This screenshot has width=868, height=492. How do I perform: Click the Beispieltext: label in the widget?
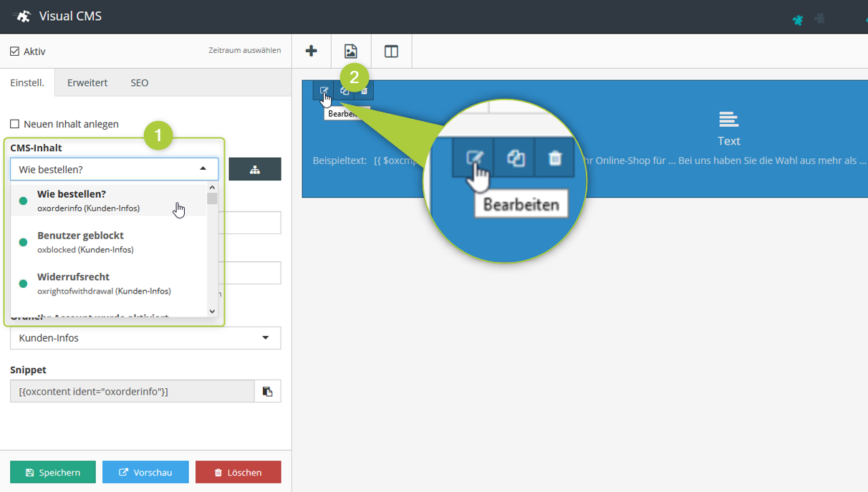(x=340, y=160)
